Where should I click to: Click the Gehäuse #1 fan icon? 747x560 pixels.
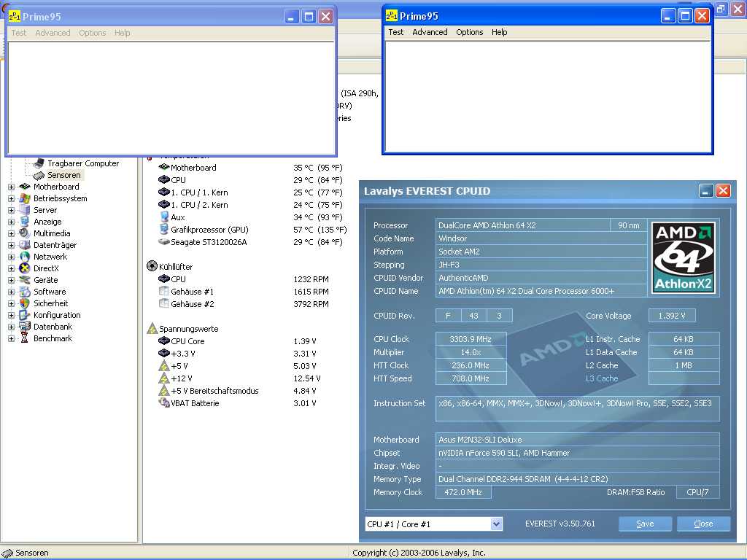[164, 292]
